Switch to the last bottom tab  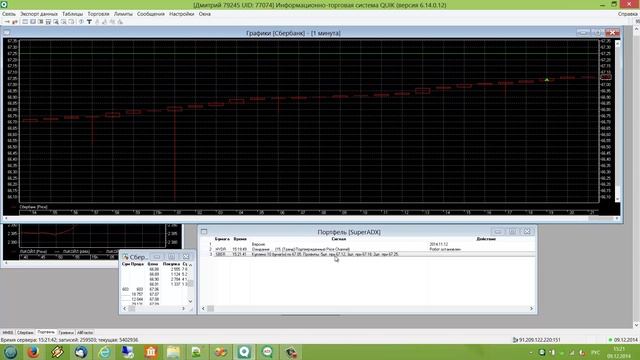[85, 333]
